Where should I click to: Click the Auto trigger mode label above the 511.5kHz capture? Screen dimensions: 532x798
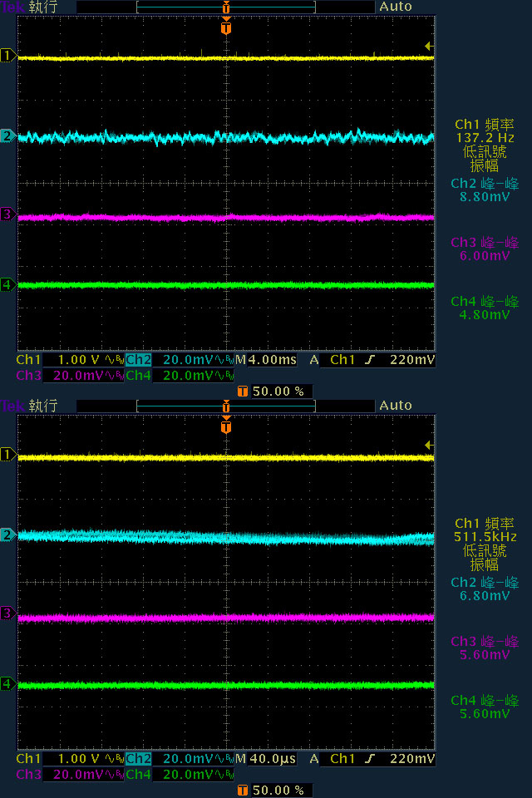(x=396, y=405)
